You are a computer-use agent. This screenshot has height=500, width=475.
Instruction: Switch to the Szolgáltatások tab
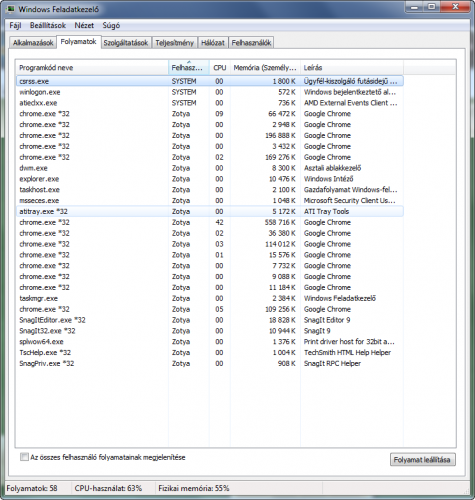coord(126,43)
